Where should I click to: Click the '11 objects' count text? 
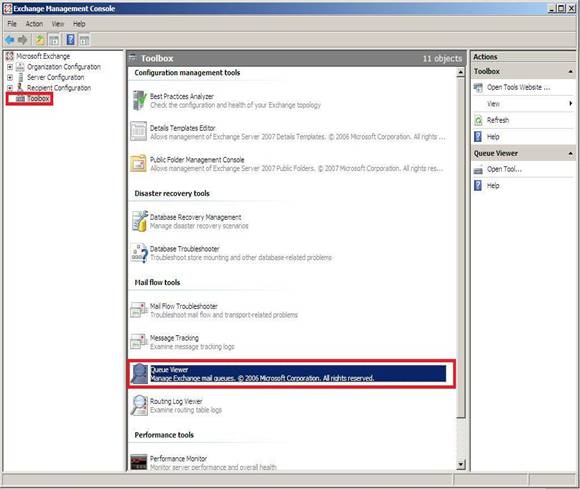click(x=442, y=58)
